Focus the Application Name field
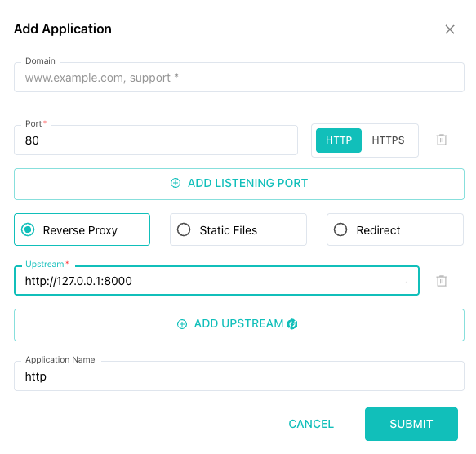Image resolution: width=476 pixels, height=454 pixels. point(239,376)
